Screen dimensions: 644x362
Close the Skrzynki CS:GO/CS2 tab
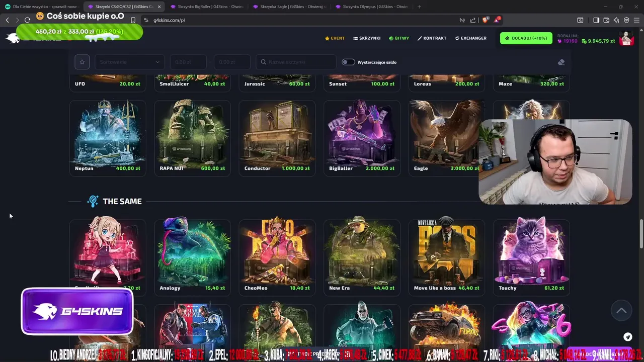click(159, 7)
